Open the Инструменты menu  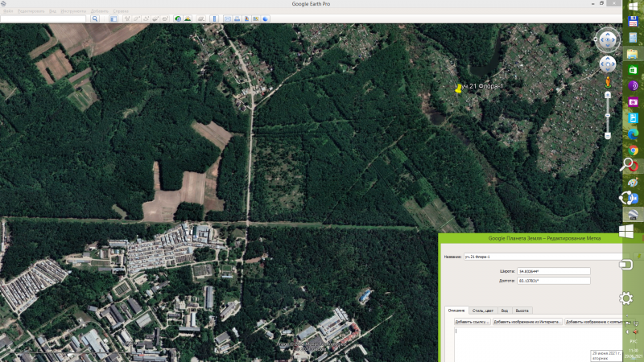(72, 12)
